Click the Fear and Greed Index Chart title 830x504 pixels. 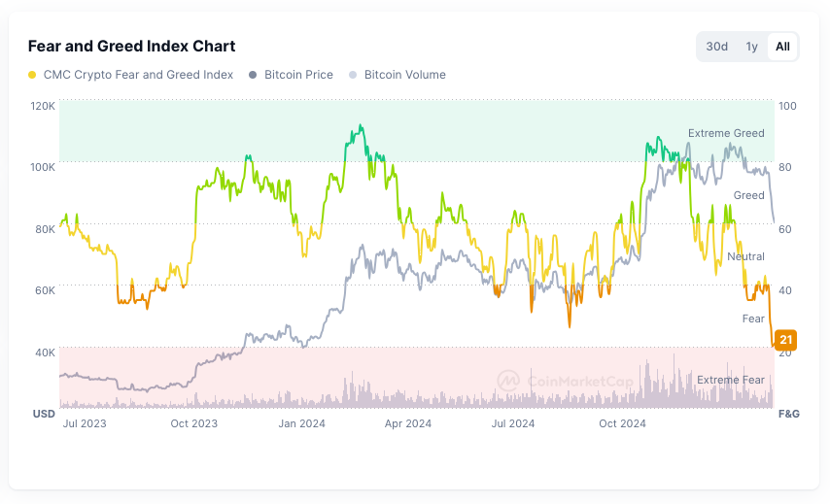click(x=131, y=46)
